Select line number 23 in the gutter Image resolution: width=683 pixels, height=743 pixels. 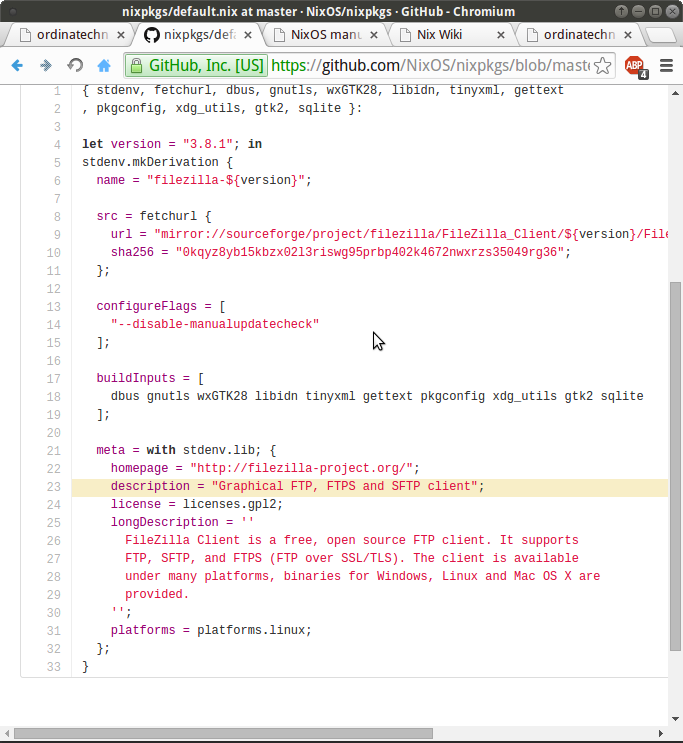point(54,487)
